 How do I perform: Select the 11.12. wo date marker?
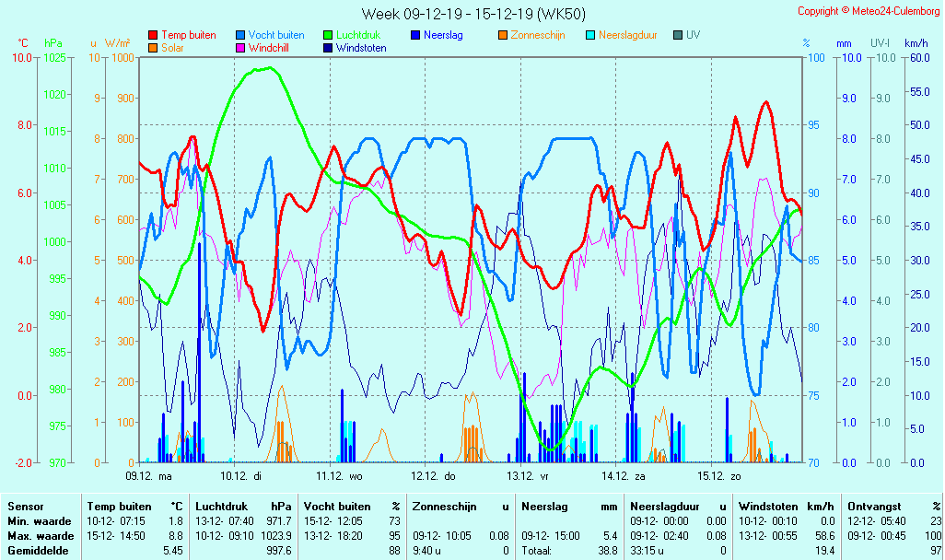coord(340,476)
